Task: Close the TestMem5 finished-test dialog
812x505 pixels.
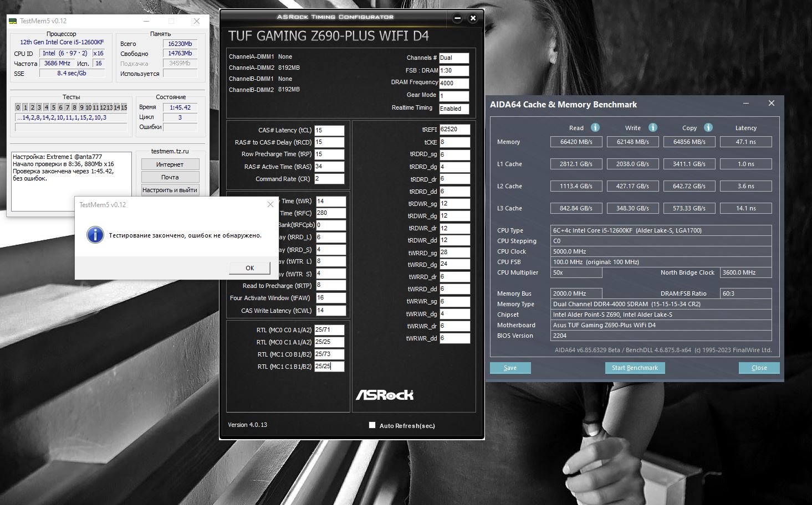Action: (270, 204)
